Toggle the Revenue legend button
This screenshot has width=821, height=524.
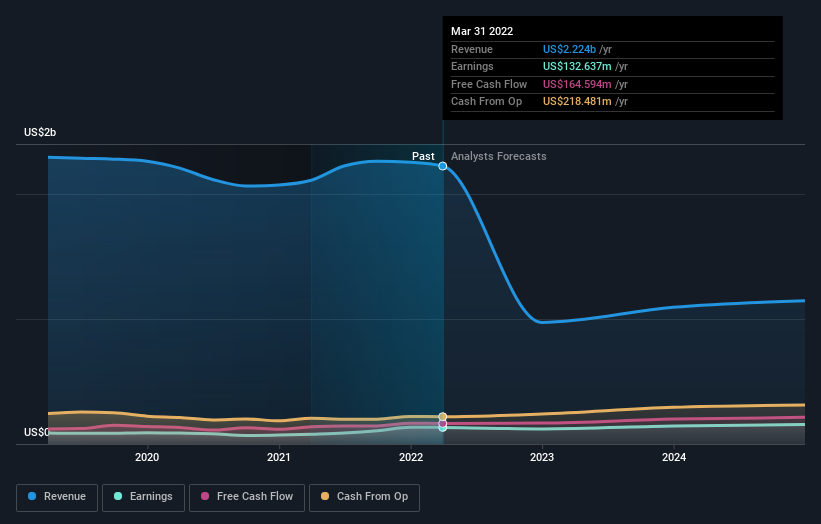coord(57,497)
